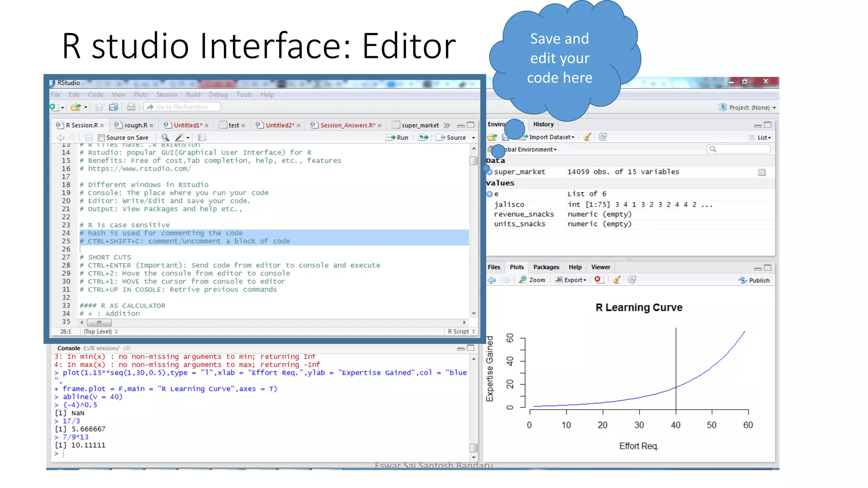This screenshot has height=488, width=868.
Task: Open Import Dataset dropdown
Action: tap(547, 137)
